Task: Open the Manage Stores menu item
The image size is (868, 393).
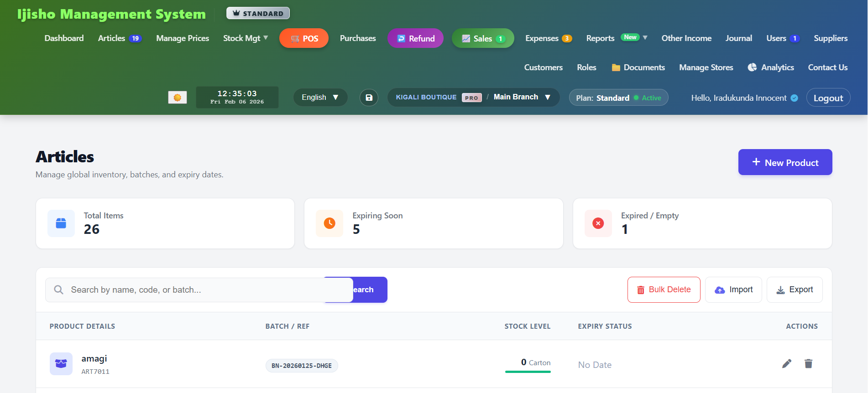Action: (706, 67)
